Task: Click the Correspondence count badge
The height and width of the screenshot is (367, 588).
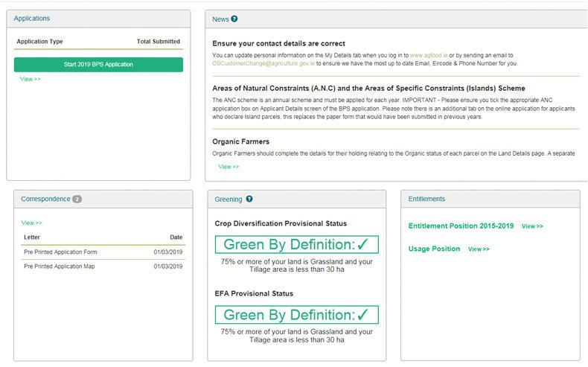Action: [x=77, y=200]
